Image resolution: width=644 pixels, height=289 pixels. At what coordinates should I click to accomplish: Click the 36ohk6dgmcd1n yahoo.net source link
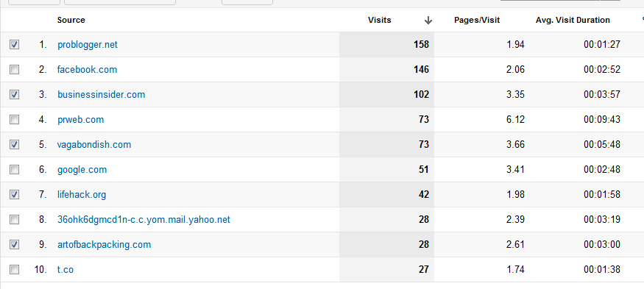pyautogui.click(x=144, y=220)
